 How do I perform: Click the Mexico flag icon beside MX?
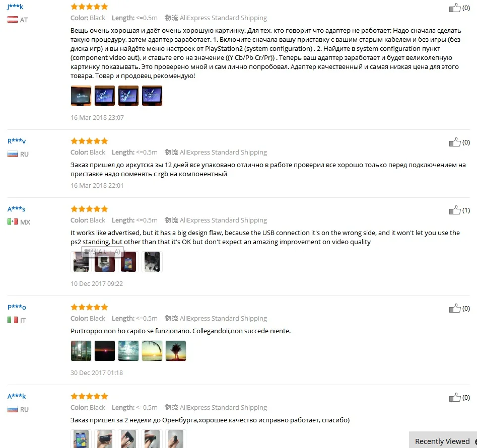(x=13, y=222)
